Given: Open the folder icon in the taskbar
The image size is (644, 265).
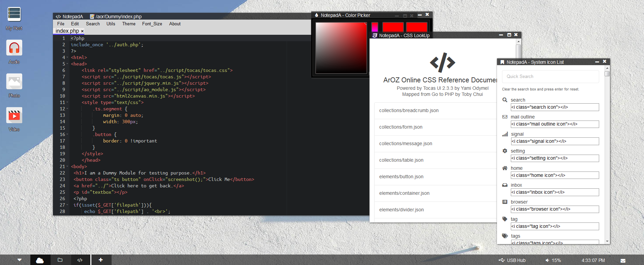Looking at the screenshot, I should pyautogui.click(x=60, y=260).
